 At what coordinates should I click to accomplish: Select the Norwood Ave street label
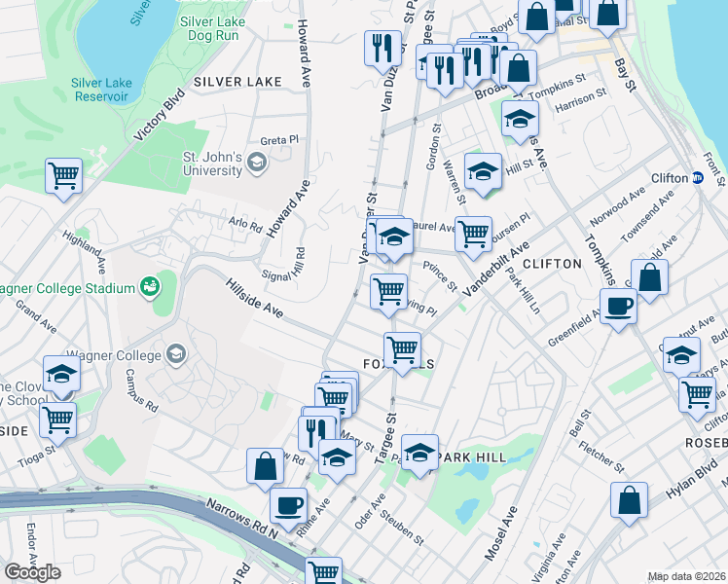617,206
